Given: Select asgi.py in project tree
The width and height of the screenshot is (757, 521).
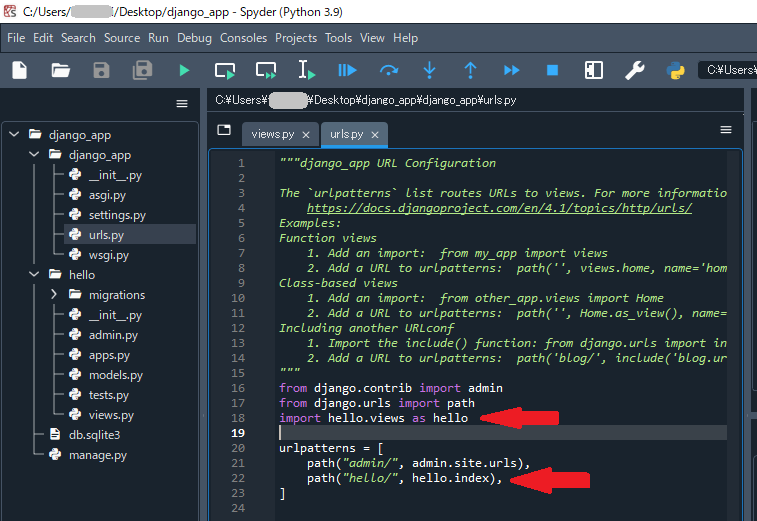Looking at the screenshot, I should pos(107,195).
